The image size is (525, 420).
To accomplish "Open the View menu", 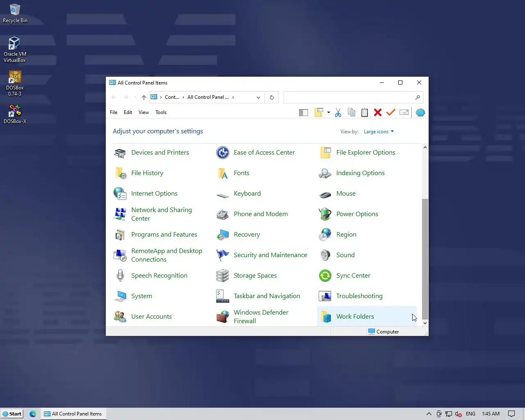I will (144, 112).
